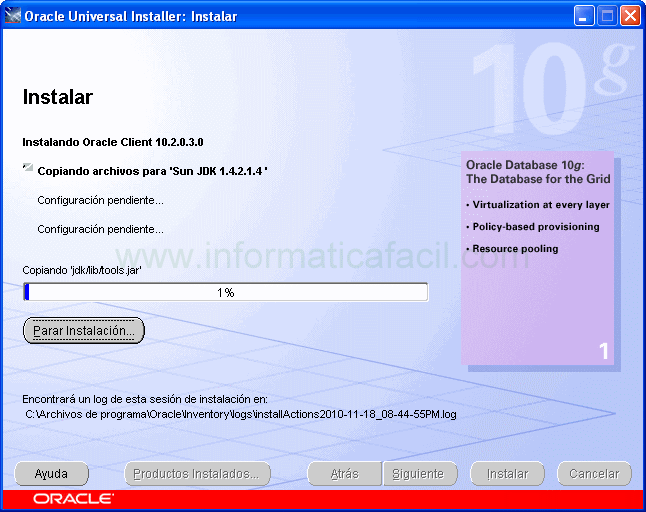Click first 'Configuración pendiente...' line

pos(101,200)
